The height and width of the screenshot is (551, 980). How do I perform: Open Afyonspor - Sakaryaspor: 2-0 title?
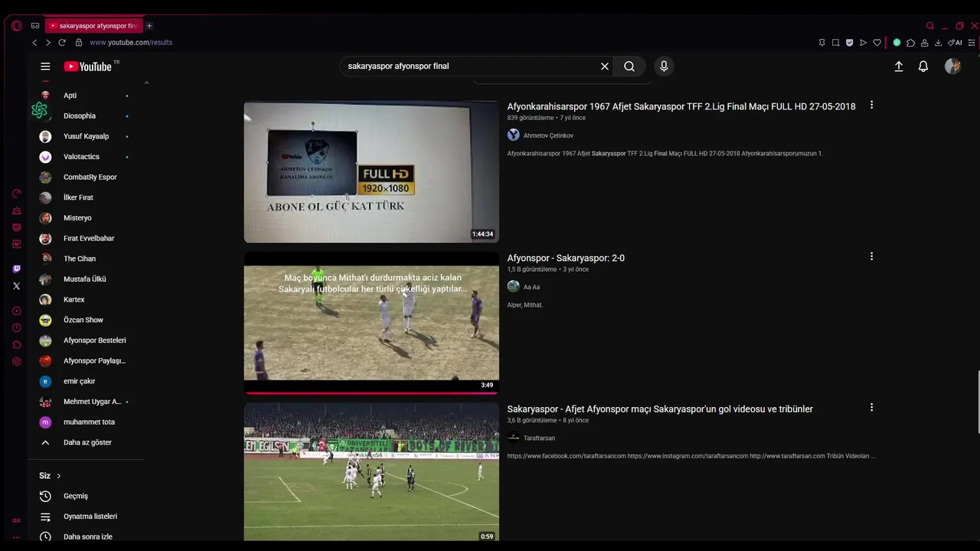point(566,258)
